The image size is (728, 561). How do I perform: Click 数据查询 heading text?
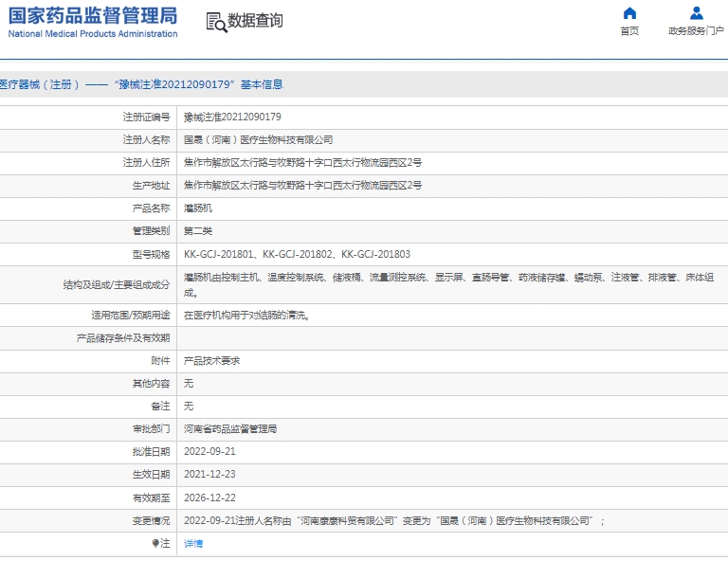pyautogui.click(x=255, y=21)
